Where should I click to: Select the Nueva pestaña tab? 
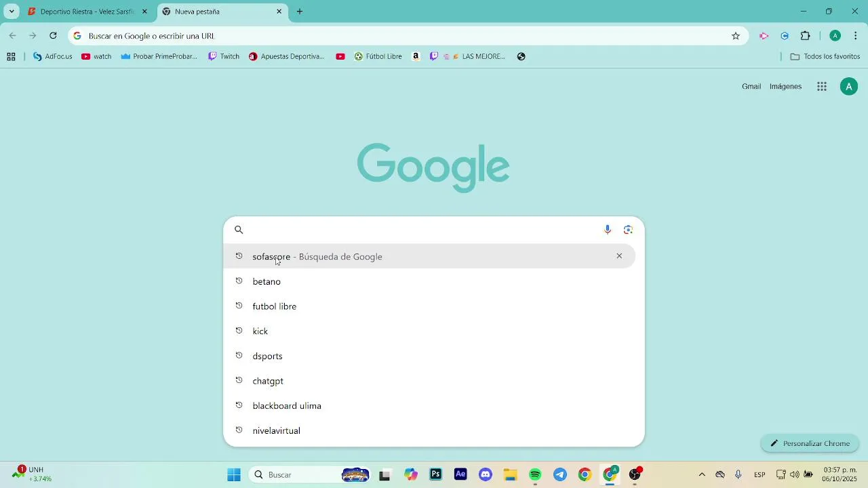point(222,12)
